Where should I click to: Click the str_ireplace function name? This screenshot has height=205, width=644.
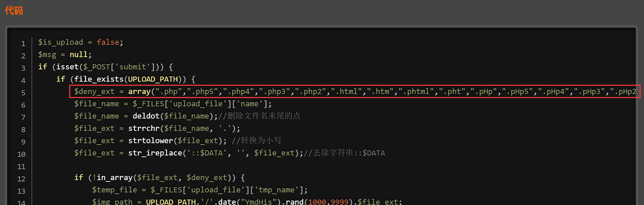click(155, 153)
